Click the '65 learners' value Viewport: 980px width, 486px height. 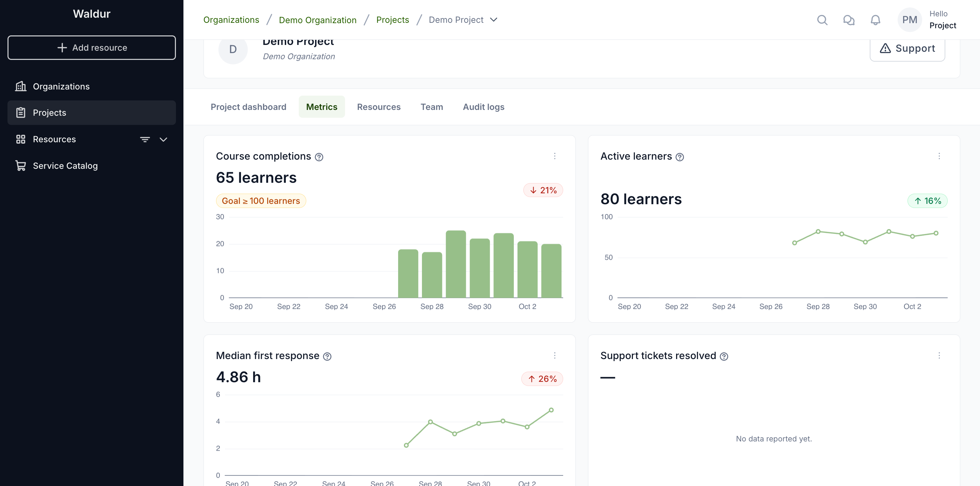click(256, 178)
